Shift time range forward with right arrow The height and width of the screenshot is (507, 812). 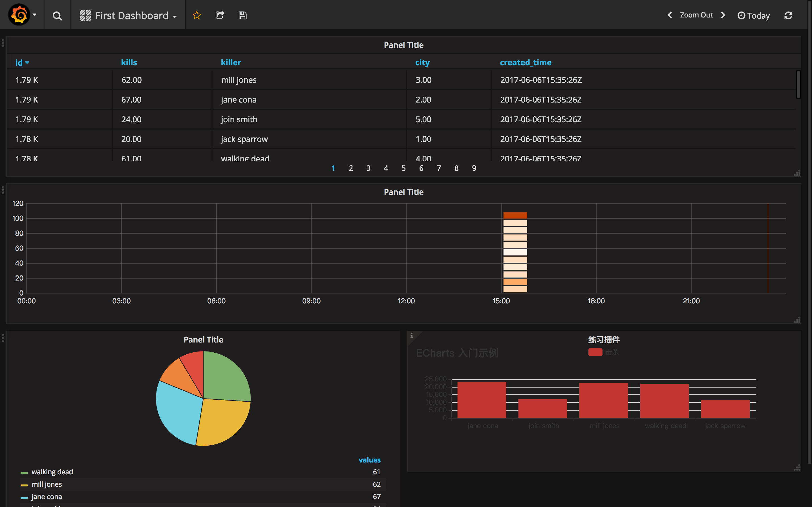pos(723,15)
